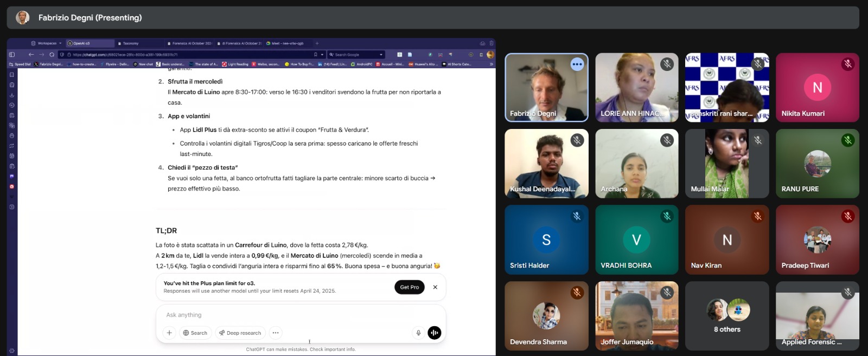The width and height of the screenshot is (868, 356).
Task: Open the New chat bookmark
Action: 143,64
